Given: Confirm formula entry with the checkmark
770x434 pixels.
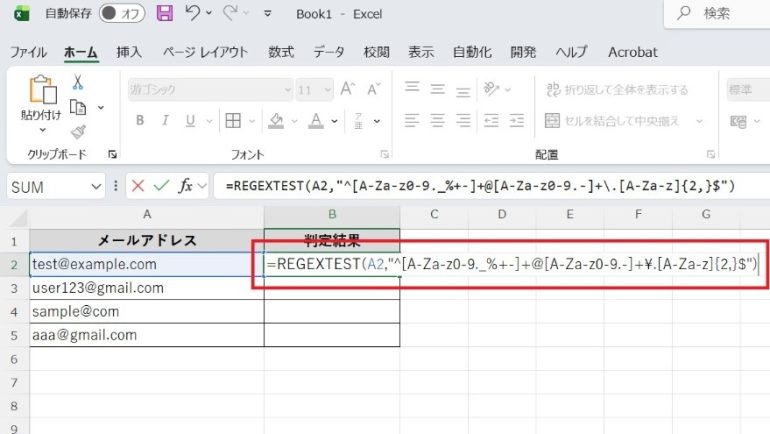Looking at the screenshot, I should (x=161, y=186).
